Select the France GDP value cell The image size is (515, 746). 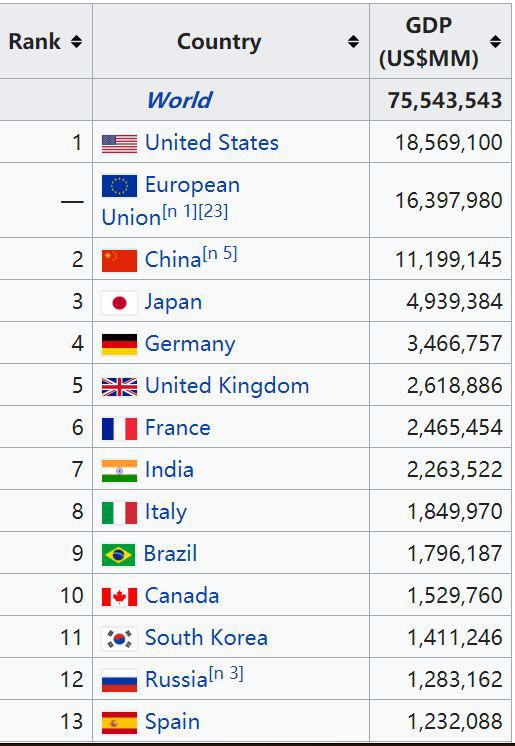[x=440, y=427]
